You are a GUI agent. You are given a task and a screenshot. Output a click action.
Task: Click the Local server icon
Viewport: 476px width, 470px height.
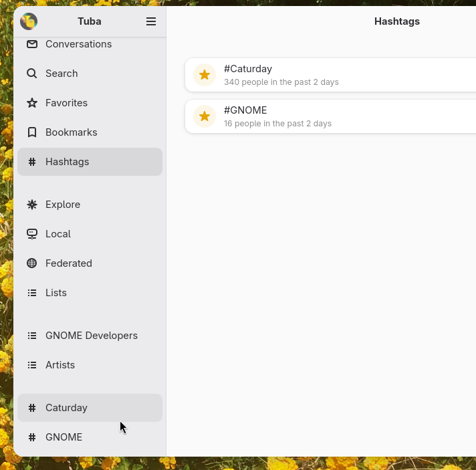[32, 234]
